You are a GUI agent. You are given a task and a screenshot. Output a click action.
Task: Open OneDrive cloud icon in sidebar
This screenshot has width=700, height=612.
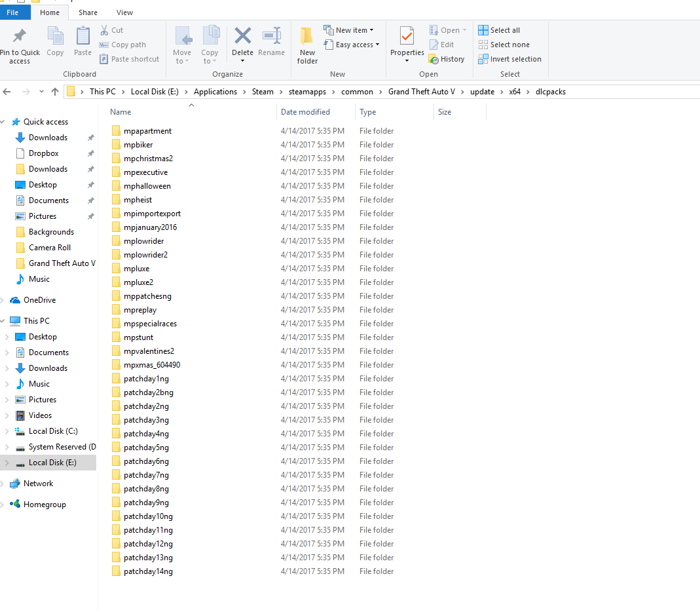15,299
